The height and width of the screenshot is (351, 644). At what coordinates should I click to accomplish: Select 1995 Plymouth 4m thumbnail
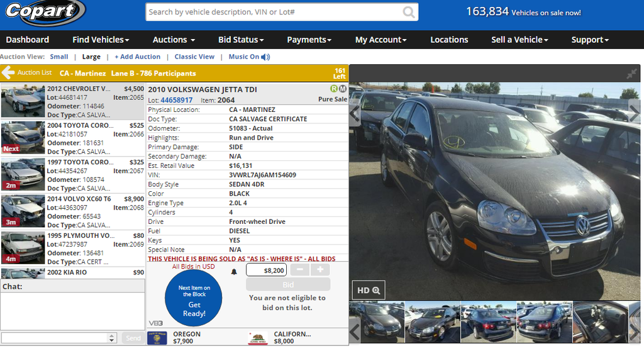23,247
